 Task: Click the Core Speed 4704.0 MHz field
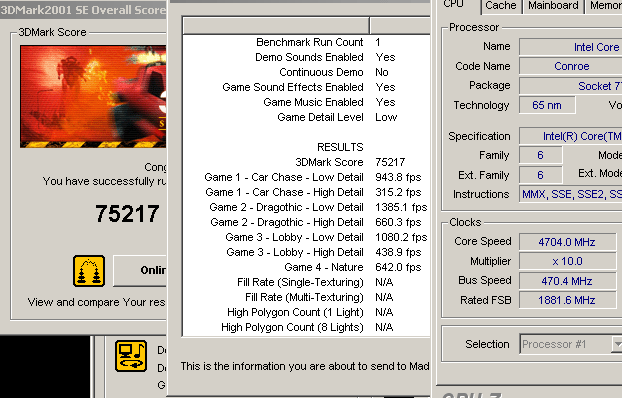(568, 242)
